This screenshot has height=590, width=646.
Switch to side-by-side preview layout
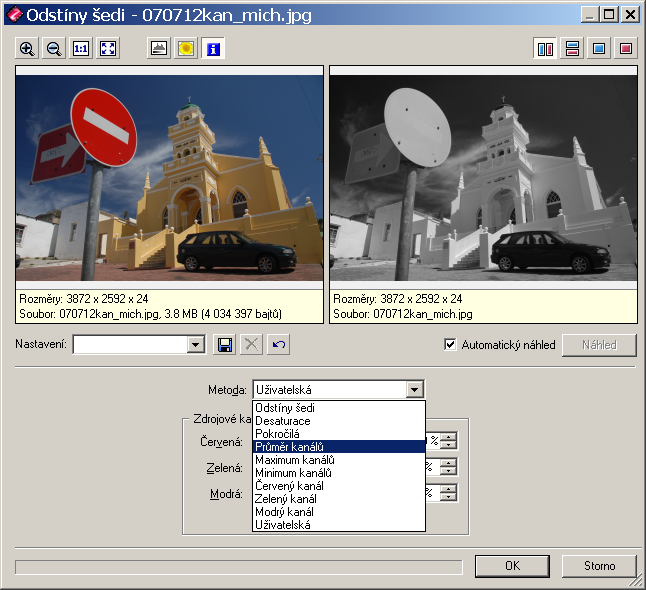tap(545, 48)
